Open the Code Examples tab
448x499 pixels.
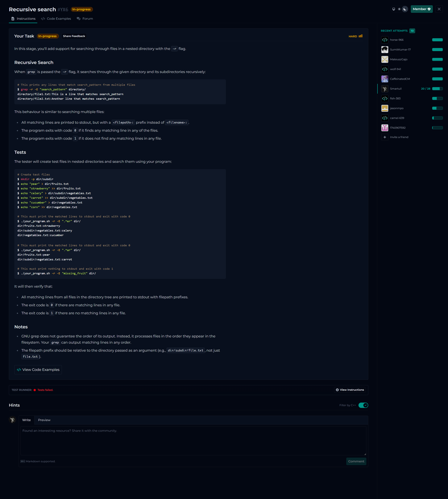click(x=56, y=19)
